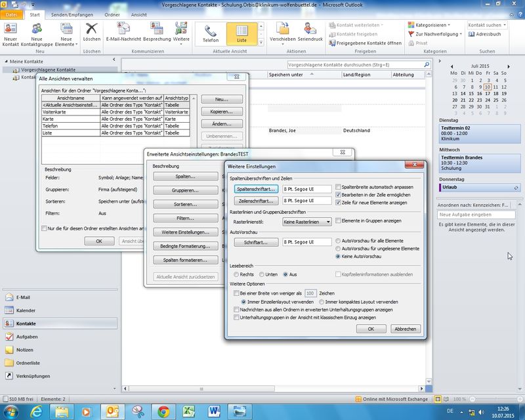525x420 pixels.
Task: Open the Adressbuch icon
Action: coord(473,33)
